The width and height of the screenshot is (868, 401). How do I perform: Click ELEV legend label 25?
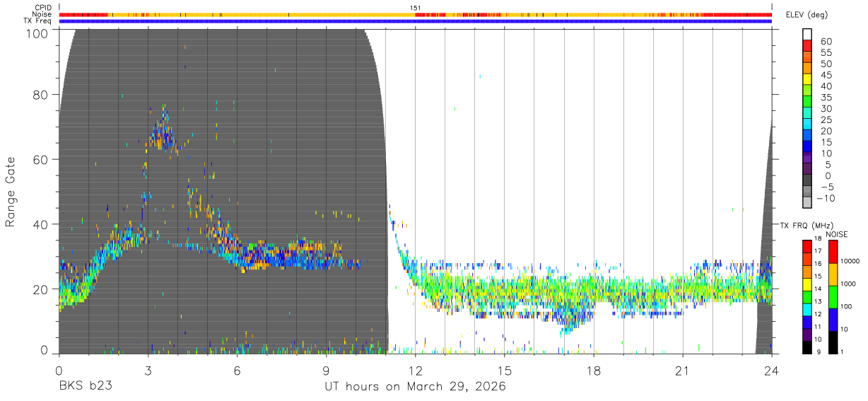825,120
